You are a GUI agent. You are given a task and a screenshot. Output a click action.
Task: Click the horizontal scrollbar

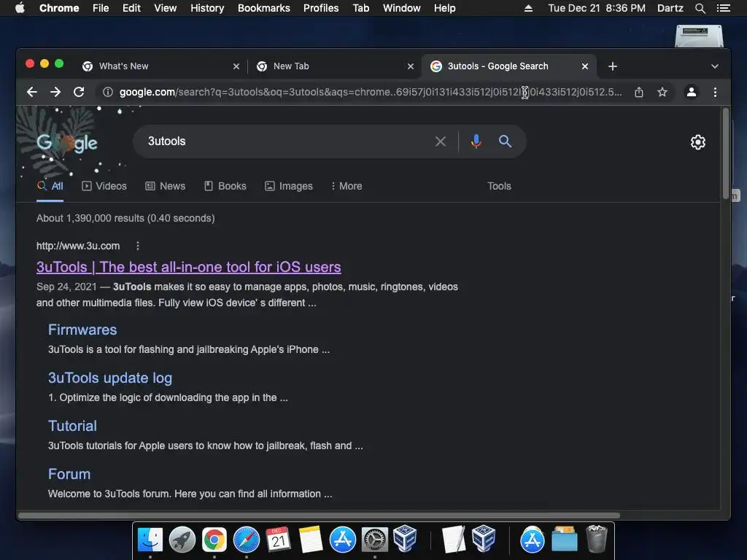tap(319, 516)
